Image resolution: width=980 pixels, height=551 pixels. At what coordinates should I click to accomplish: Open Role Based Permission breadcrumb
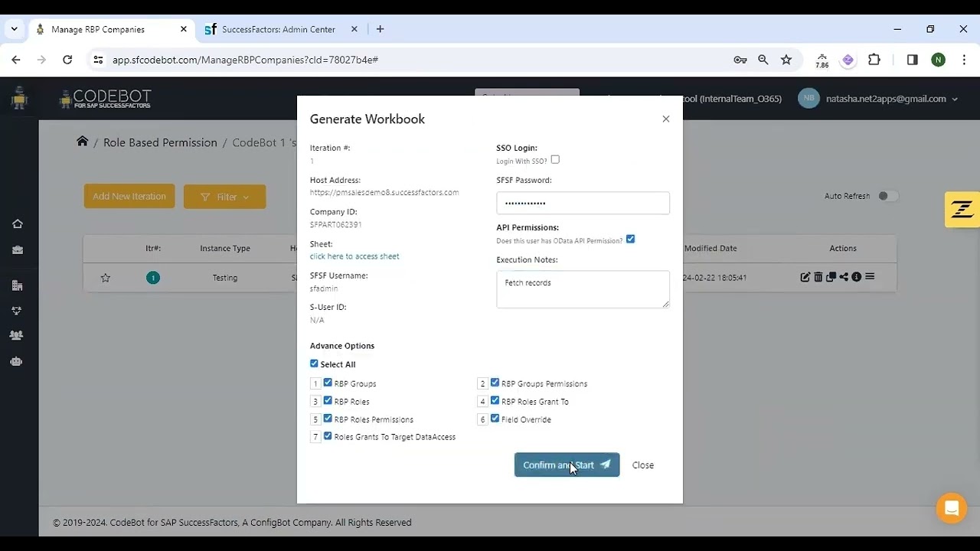click(x=160, y=142)
